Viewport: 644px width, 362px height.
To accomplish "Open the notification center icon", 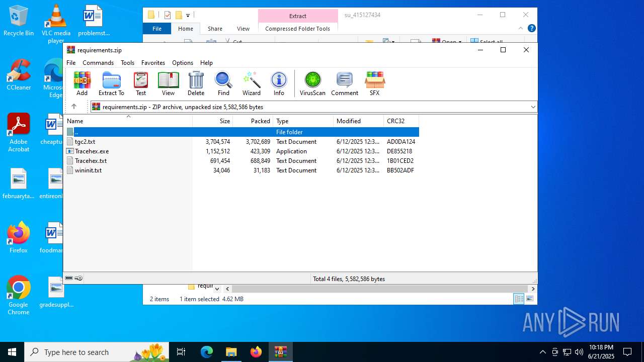I will 627,352.
